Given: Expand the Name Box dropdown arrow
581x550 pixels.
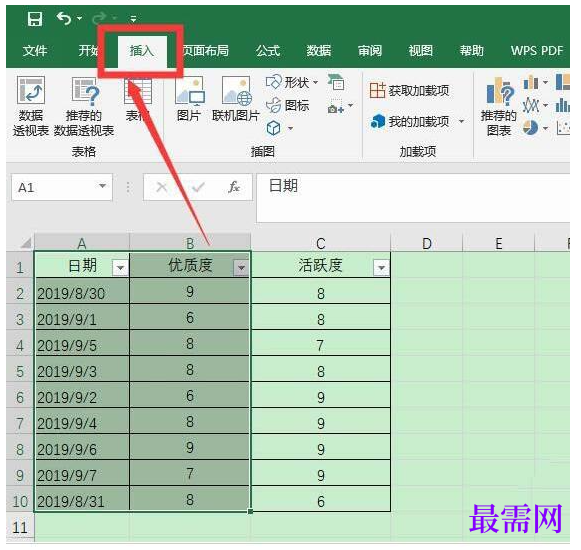Looking at the screenshot, I should [102, 186].
